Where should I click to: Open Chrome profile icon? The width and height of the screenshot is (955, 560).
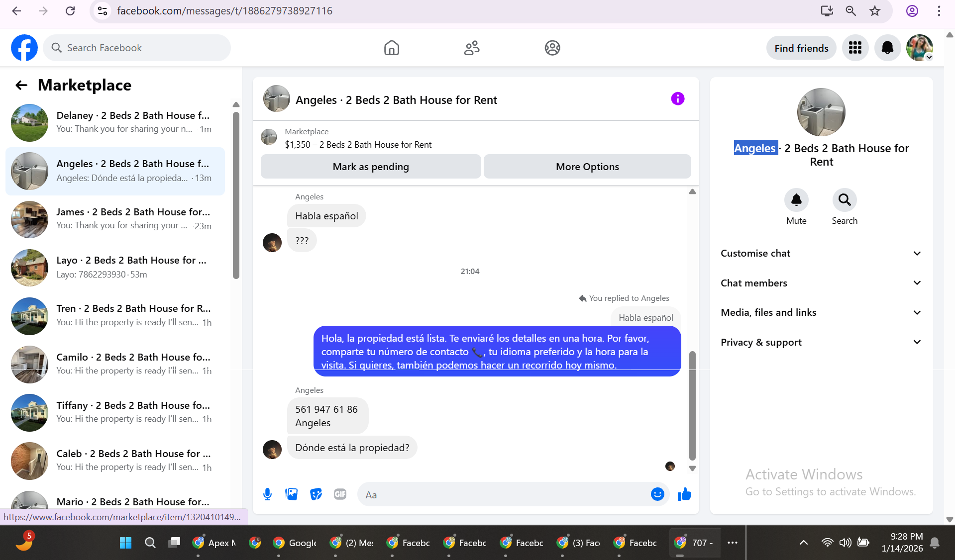912,11
